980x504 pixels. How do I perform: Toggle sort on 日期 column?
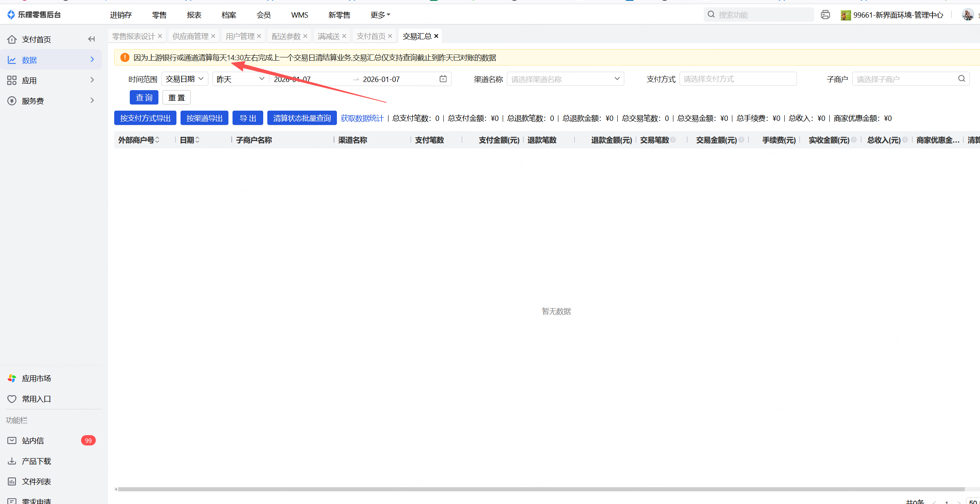(197, 140)
